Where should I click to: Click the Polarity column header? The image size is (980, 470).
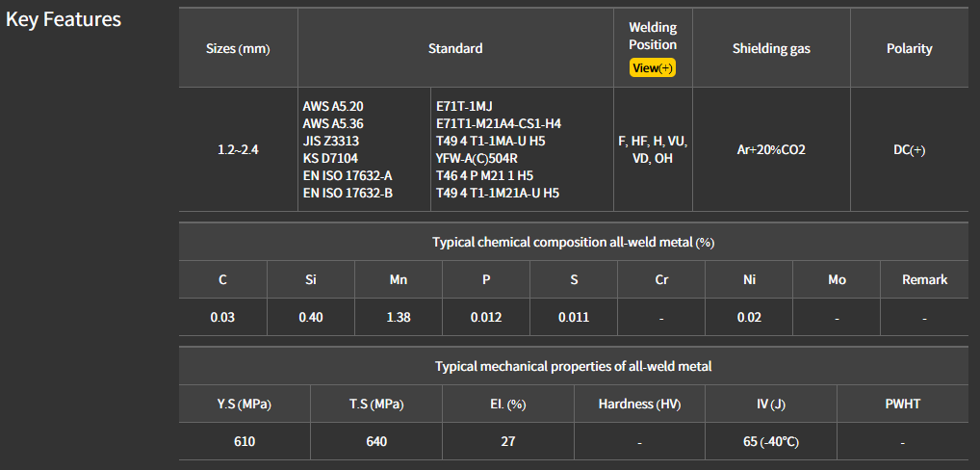click(909, 48)
